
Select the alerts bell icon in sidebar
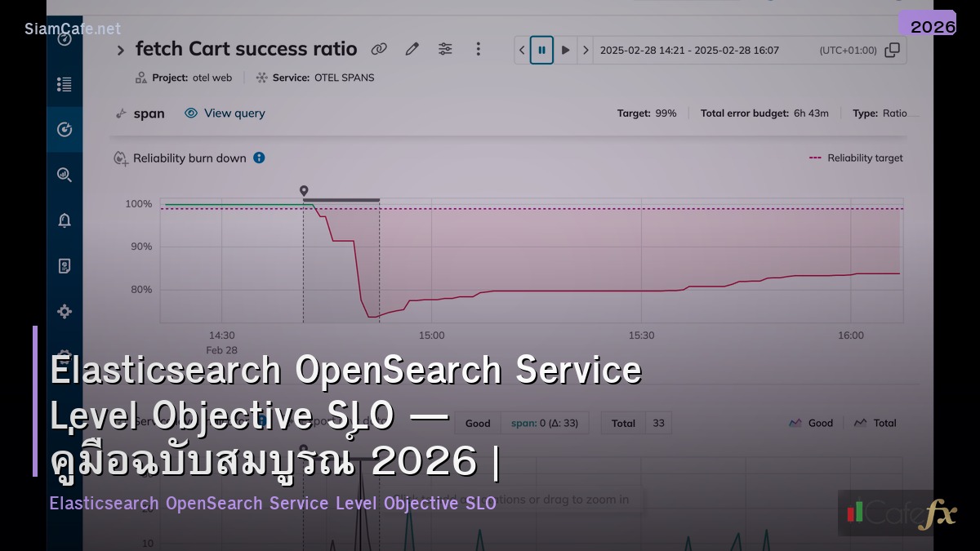pyautogui.click(x=65, y=220)
